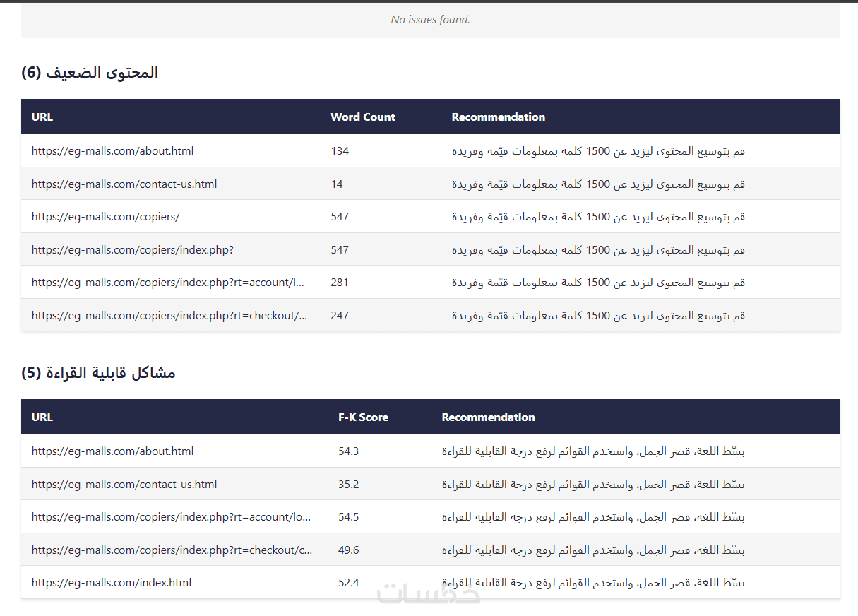Click recommendation text in the 54.3 score row
This screenshot has width=858, height=616.
(594, 451)
